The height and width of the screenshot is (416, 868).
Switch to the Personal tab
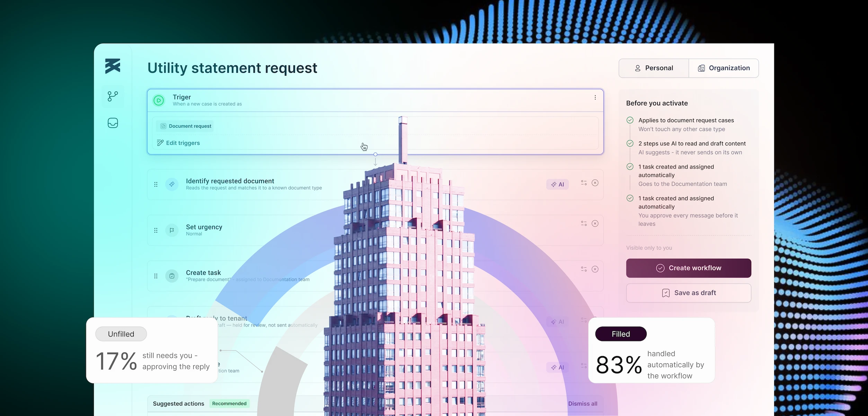tap(654, 68)
